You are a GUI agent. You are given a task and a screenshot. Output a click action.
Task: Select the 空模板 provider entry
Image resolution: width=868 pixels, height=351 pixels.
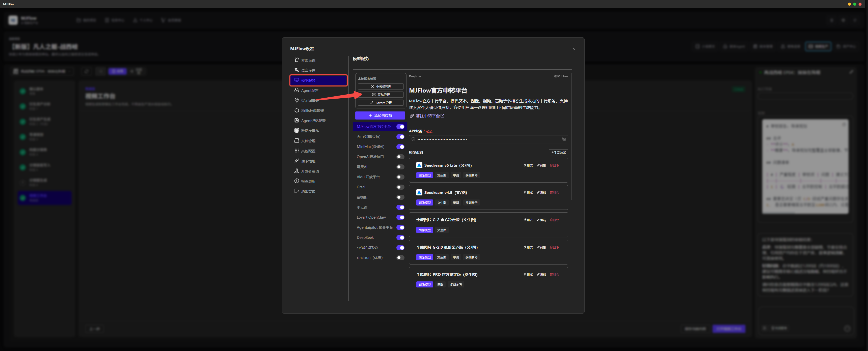tap(380, 197)
